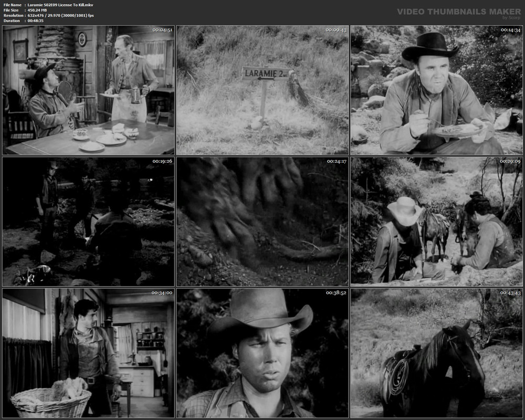525x420 pixels.
Task: Click the file name 'Laramie S02E09 License To Kill.mkv'
Action: 60,5
